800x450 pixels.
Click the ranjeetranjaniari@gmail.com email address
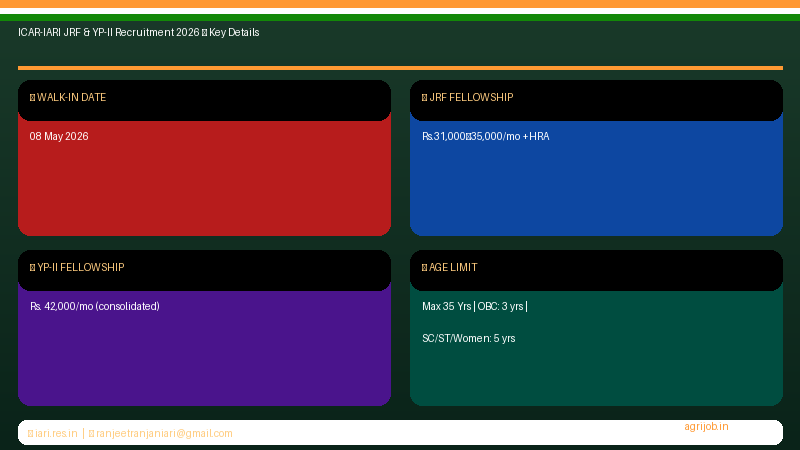pyautogui.click(x=164, y=433)
